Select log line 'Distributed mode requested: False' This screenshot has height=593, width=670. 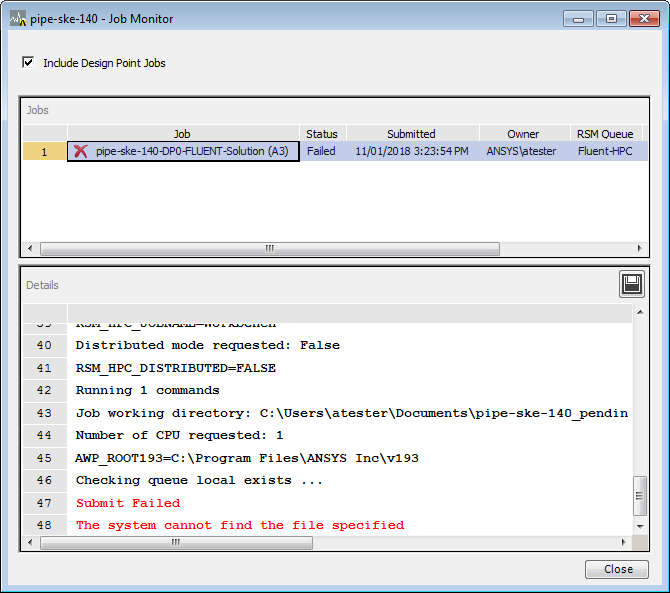click(350, 345)
